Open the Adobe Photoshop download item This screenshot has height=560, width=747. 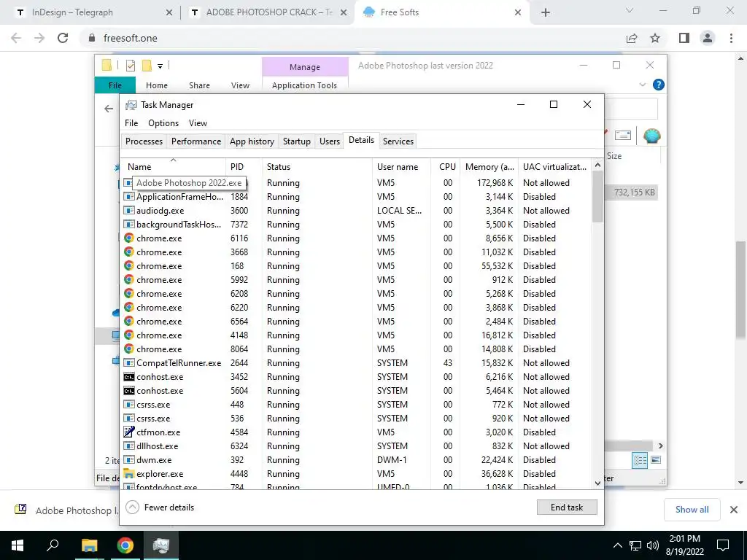click(66, 510)
